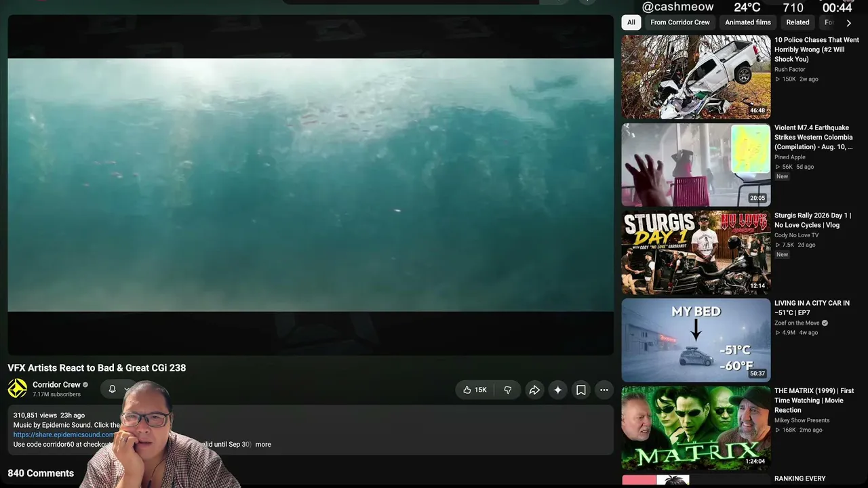The height and width of the screenshot is (488, 868).
Task: Open "10 Police Chases That Went Horribly Wrong" title
Action: coord(816,49)
